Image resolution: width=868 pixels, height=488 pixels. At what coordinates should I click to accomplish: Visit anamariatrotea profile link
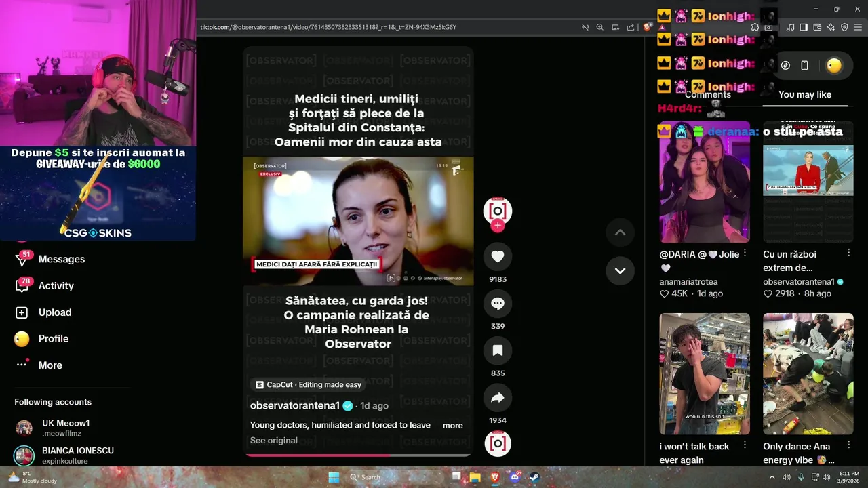(x=688, y=281)
